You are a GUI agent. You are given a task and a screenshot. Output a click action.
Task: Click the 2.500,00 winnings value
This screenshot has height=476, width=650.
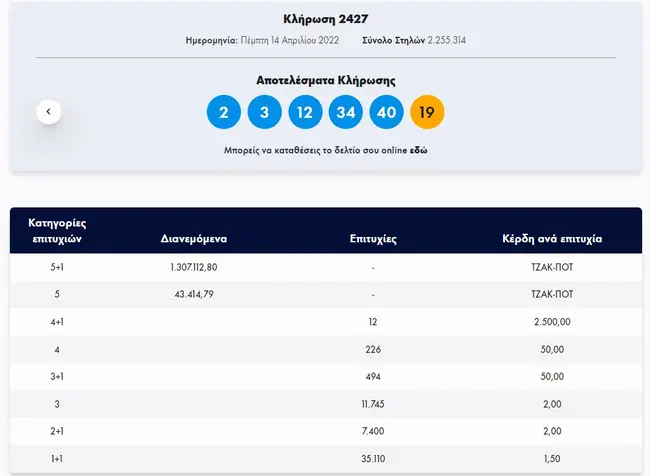coord(553,322)
